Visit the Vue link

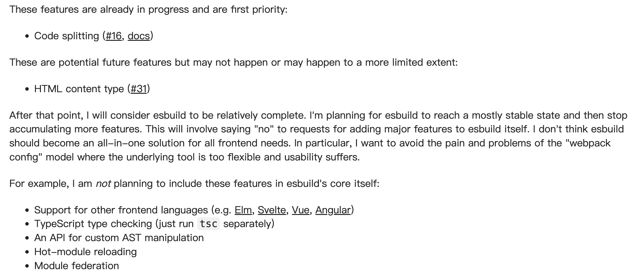pos(300,210)
